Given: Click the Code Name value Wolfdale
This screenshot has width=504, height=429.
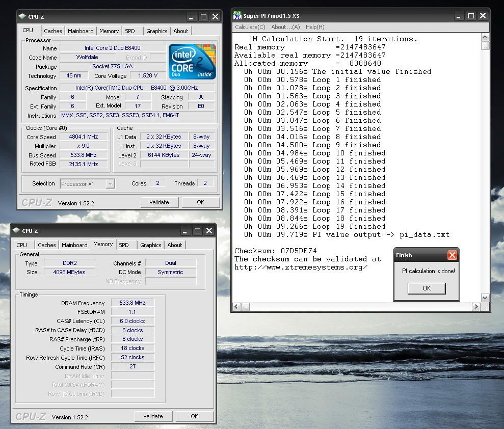Looking at the screenshot, I should 87,57.
